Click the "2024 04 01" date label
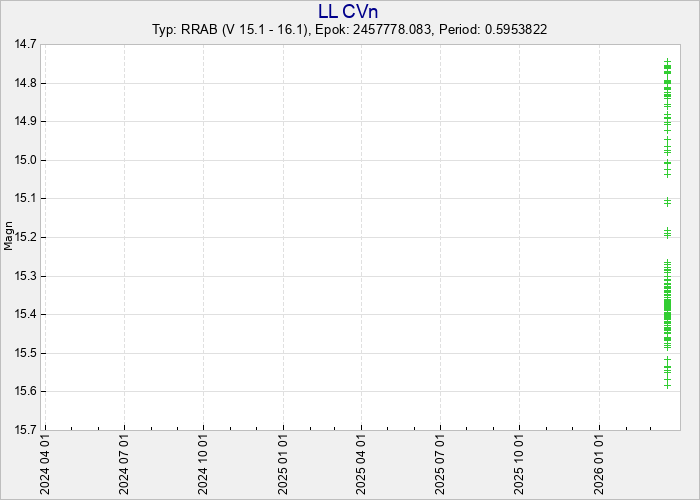The image size is (700, 500). (46, 465)
